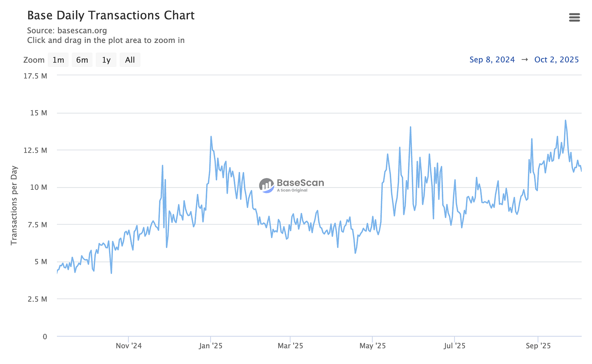Click the Sep '25 x-axis label

pyautogui.click(x=538, y=346)
